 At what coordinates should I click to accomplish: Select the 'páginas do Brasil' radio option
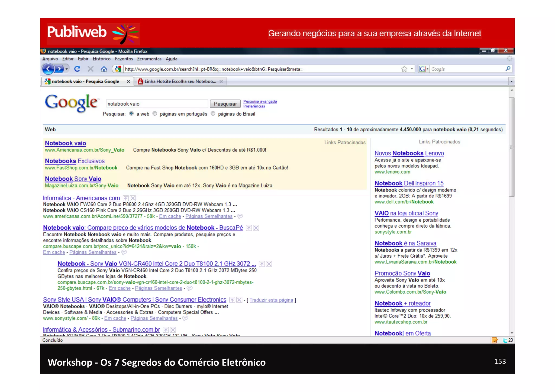213,114
